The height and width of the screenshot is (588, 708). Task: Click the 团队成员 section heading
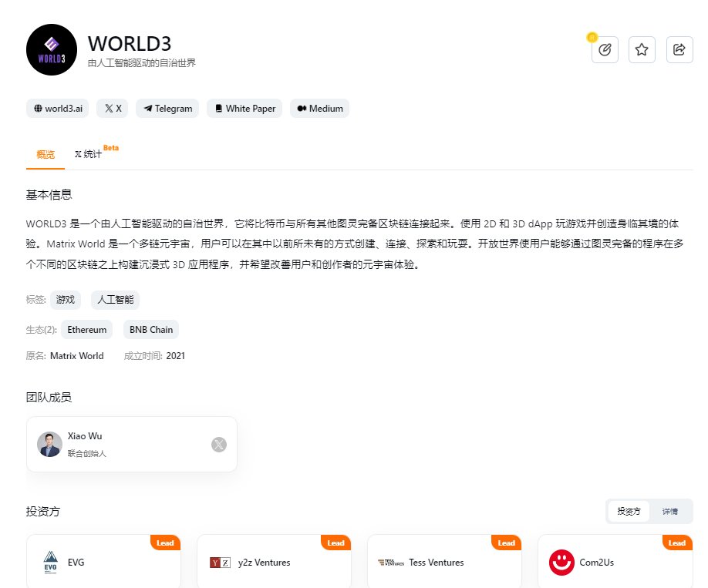click(49, 398)
